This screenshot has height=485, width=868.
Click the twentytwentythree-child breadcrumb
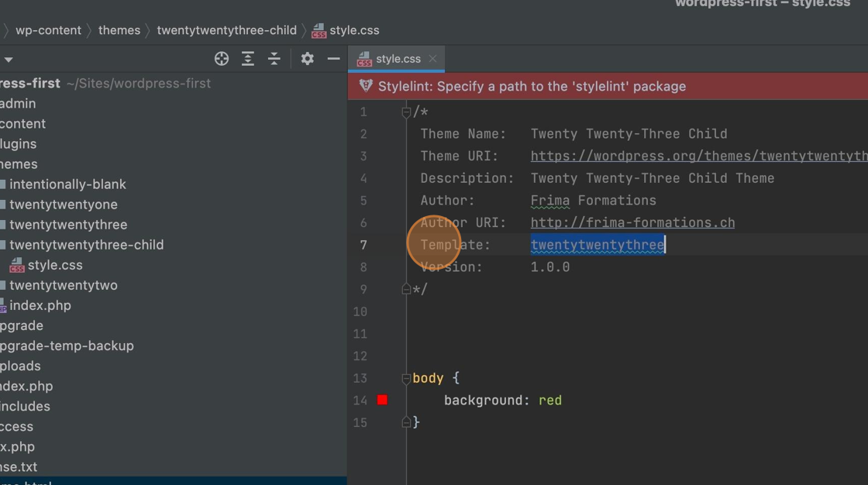(x=226, y=30)
